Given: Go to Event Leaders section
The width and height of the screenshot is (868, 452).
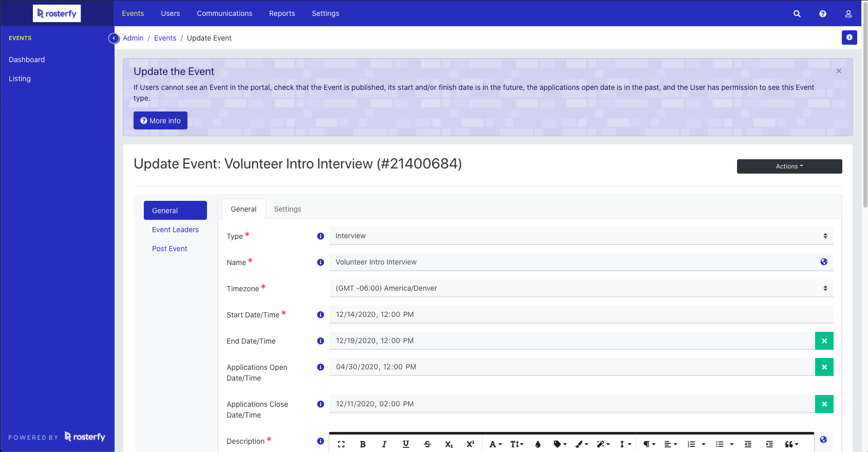Looking at the screenshot, I should [x=175, y=230].
